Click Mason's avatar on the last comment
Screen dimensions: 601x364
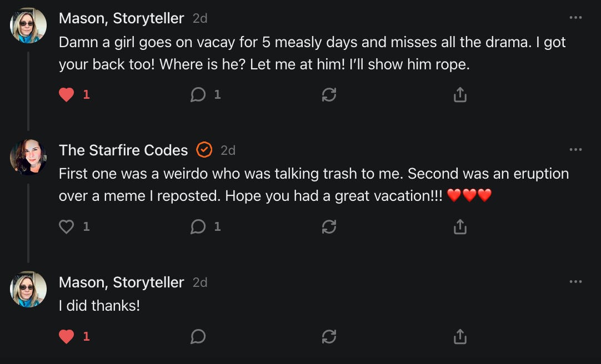click(x=28, y=289)
